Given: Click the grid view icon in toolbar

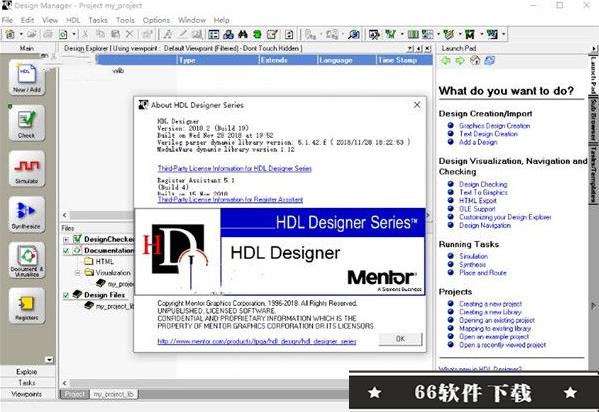Looking at the screenshot, I should click(x=214, y=34).
